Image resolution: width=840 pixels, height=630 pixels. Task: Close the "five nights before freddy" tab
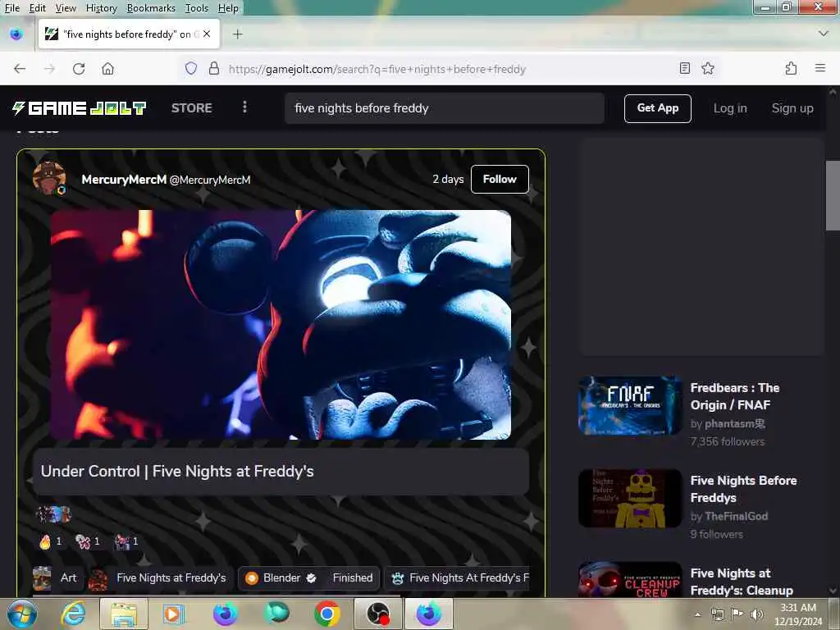tap(207, 34)
